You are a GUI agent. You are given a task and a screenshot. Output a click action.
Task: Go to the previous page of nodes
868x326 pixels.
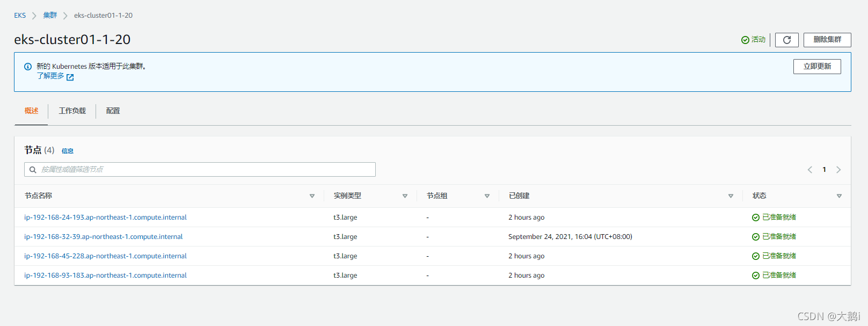(x=810, y=170)
